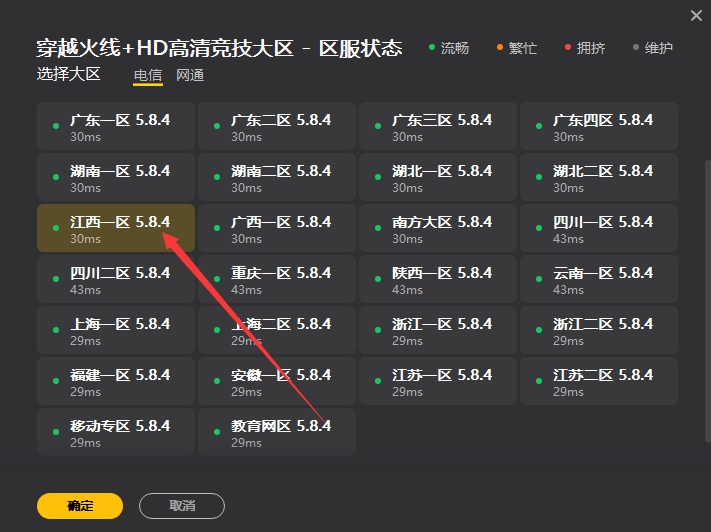Viewport: 711px width, 532px height.
Task: Select server 浙江二区 5.8.4
Action: pyautogui.click(x=599, y=330)
